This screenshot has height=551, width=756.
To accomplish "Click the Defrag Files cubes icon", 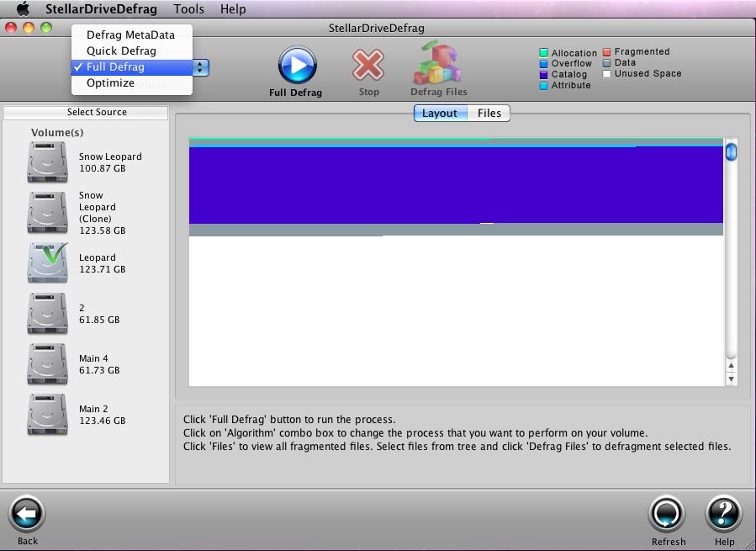I will point(438,61).
